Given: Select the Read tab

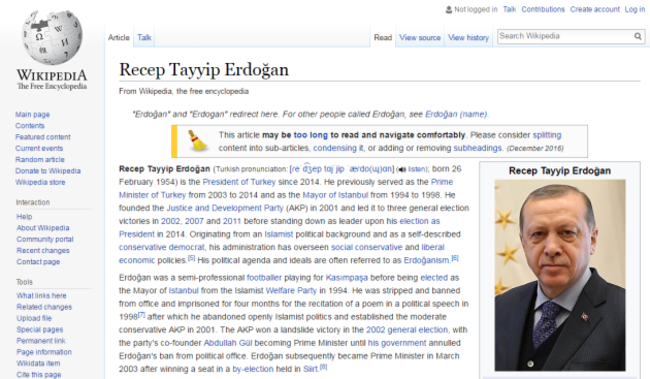Looking at the screenshot, I should pyautogui.click(x=383, y=37).
